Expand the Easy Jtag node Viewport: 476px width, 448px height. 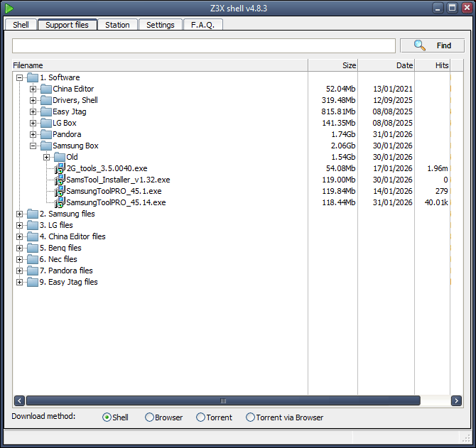pyautogui.click(x=33, y=112)
